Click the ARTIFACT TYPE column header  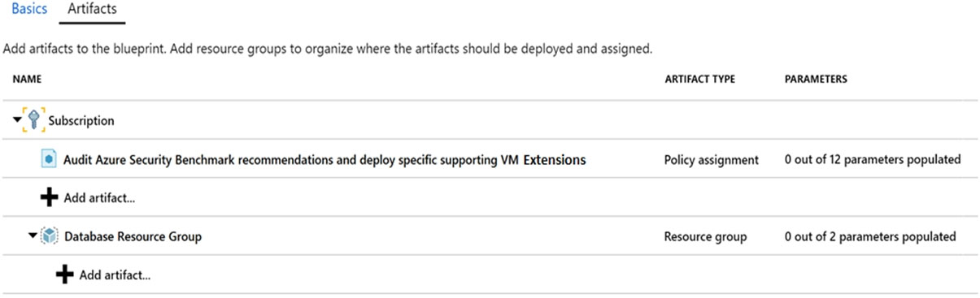[700, 80]
